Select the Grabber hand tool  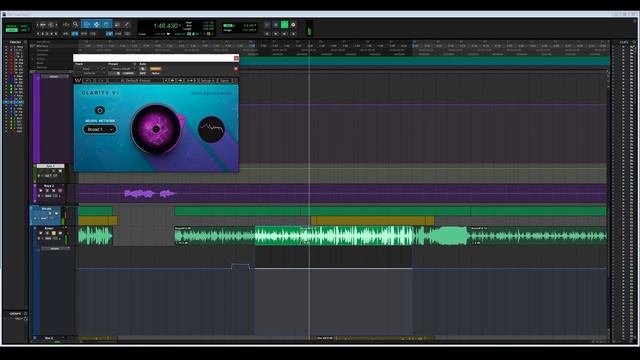(106, 24)
